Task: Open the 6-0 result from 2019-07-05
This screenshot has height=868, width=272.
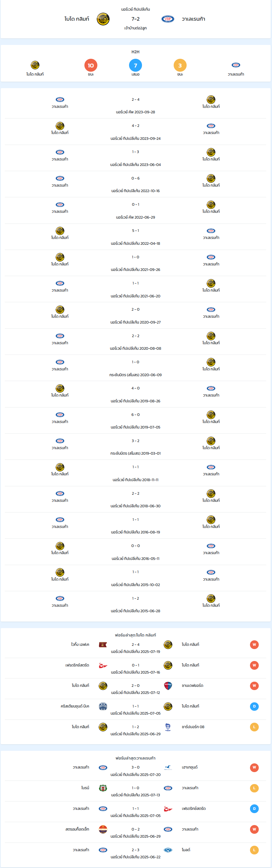Action: click(135, 420)
